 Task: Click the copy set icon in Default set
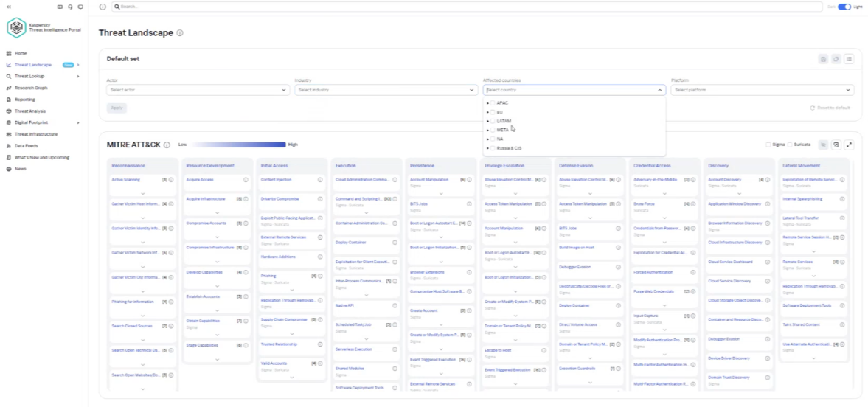point(836,59)
